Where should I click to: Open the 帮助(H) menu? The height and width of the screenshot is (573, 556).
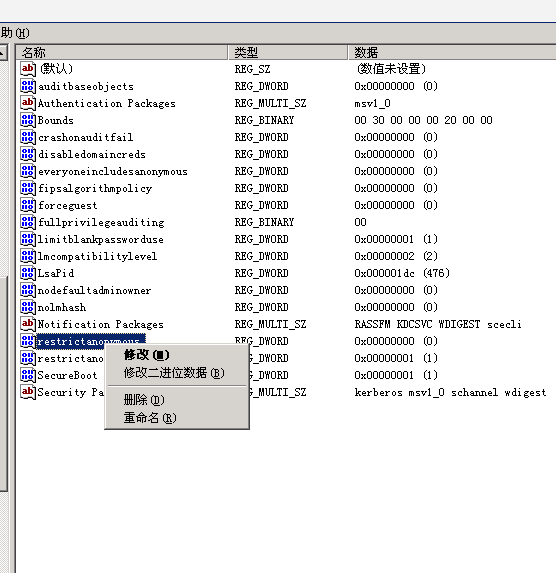click(15, 33)
